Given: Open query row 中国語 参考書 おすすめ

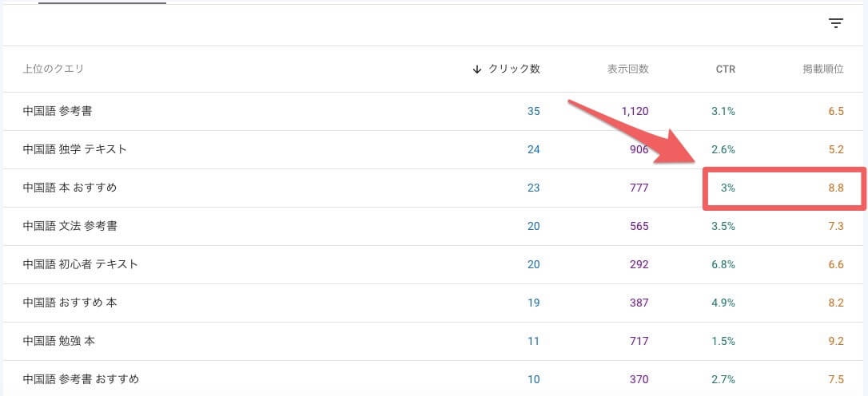Looking at the screenshot, I should click(x=433, y=379).
